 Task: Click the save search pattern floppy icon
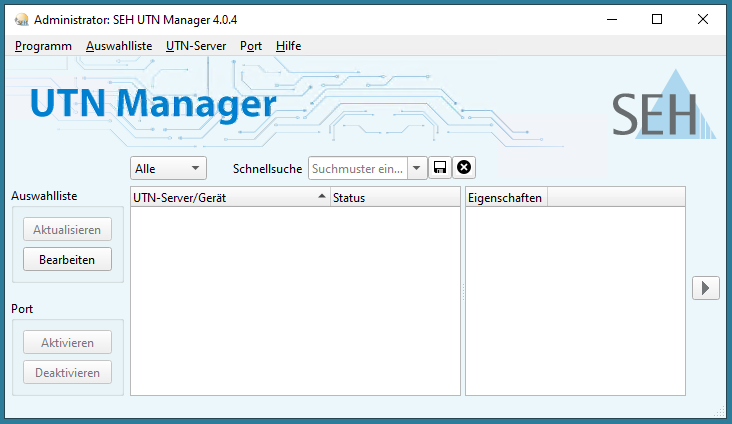[440, 168]
